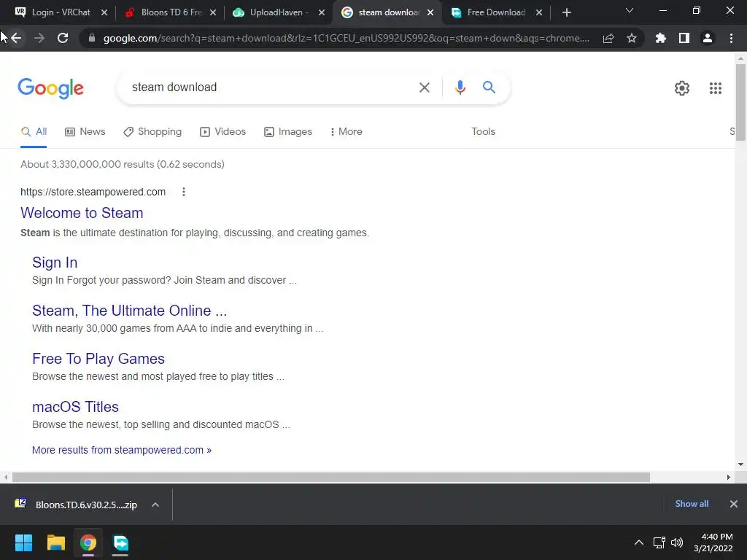
Task: Open Steam, The Ultimate Online sitelink
Action: (130, 311)
